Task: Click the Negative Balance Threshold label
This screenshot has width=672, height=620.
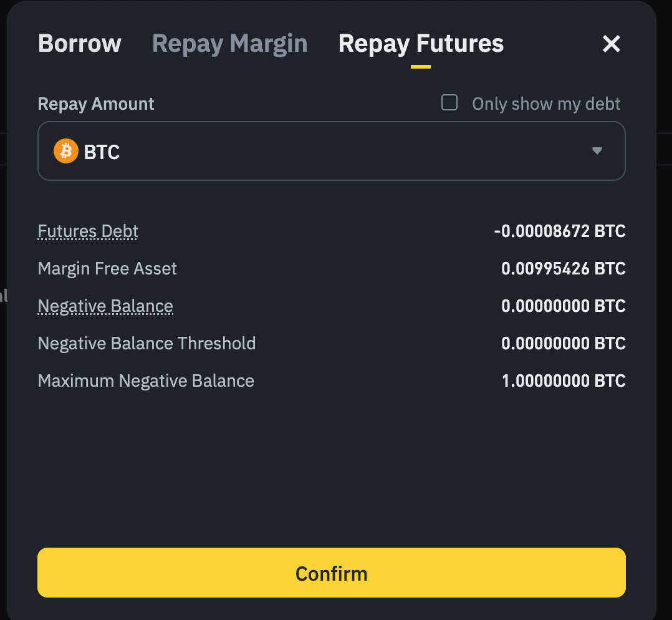Action: 146,344
